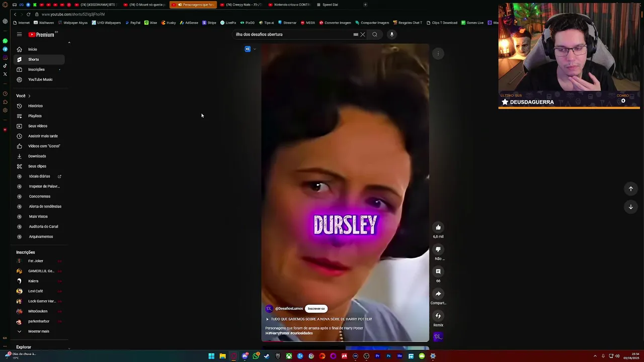Open Inspetor de Palavras item

click(39, 187)
